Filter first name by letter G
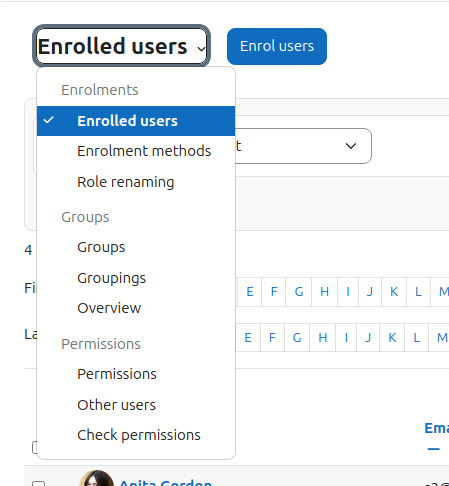The width and height of the screenshot is (449, 486). [x=299, y=292]
